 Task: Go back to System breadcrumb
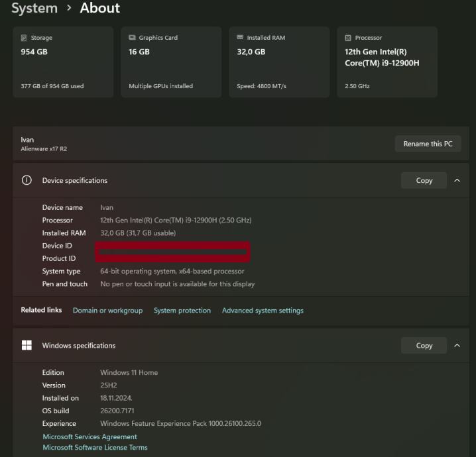click(34, 9)
